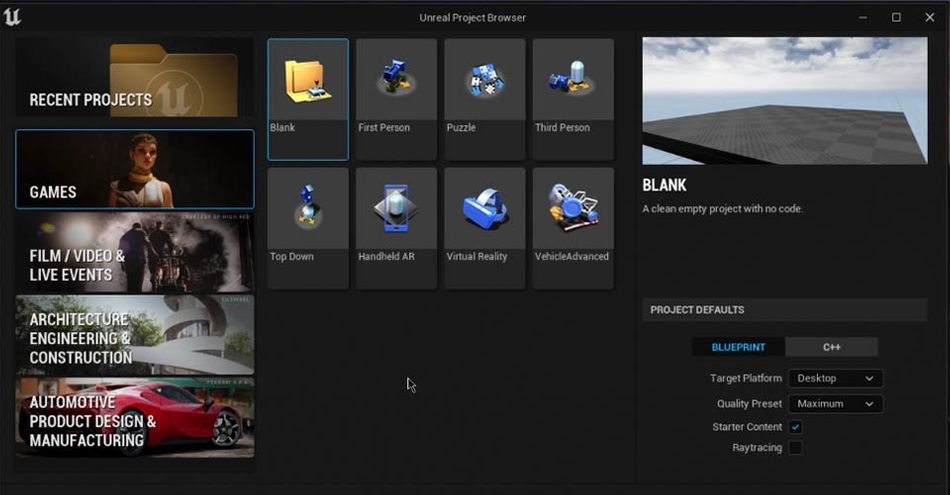Screen dimensions: 950x495
Task: Click the 'Unreal Project Browser' window title
Action: point(473,18)
